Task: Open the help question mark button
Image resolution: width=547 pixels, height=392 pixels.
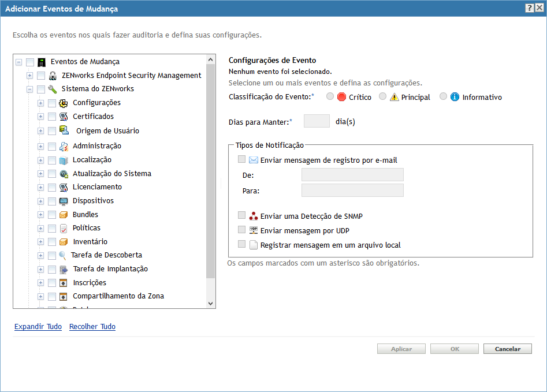Action: pos(530,8)
